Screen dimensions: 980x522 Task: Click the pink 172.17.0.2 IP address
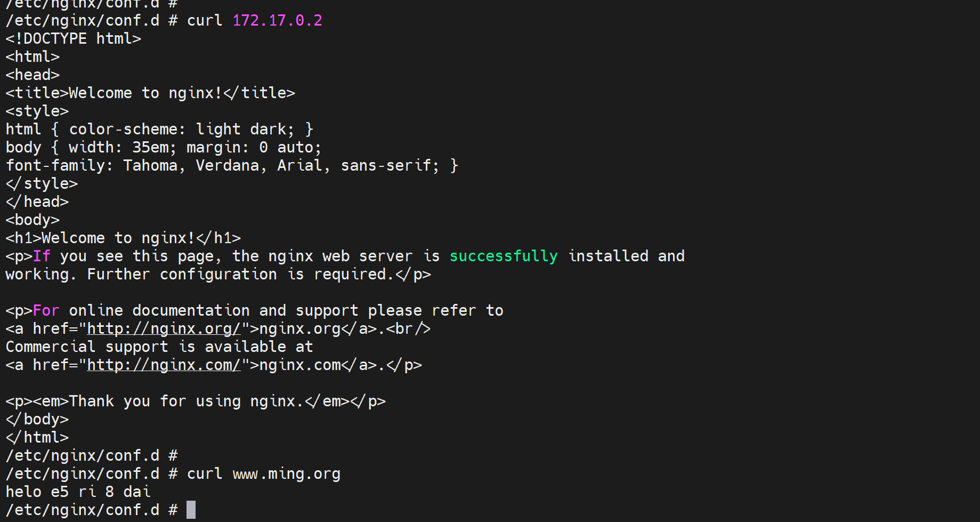point(277,20)
